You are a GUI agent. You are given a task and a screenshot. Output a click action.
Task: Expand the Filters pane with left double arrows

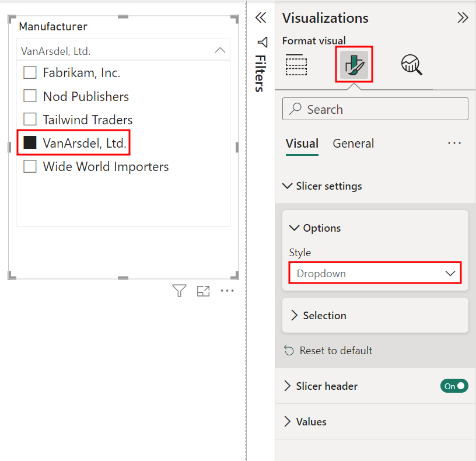[261, 18]
